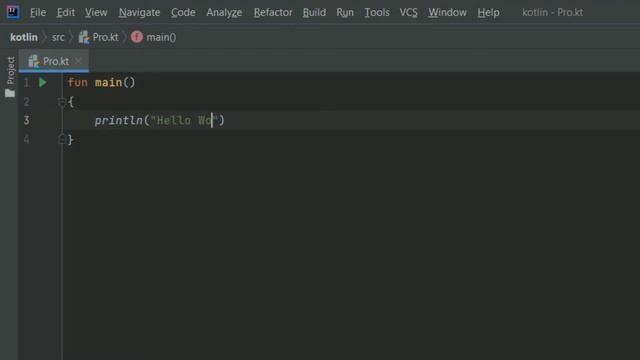This screenshot has height=360, width=640.
Task: Open the Build menu
Action: (x=314, y=13)
